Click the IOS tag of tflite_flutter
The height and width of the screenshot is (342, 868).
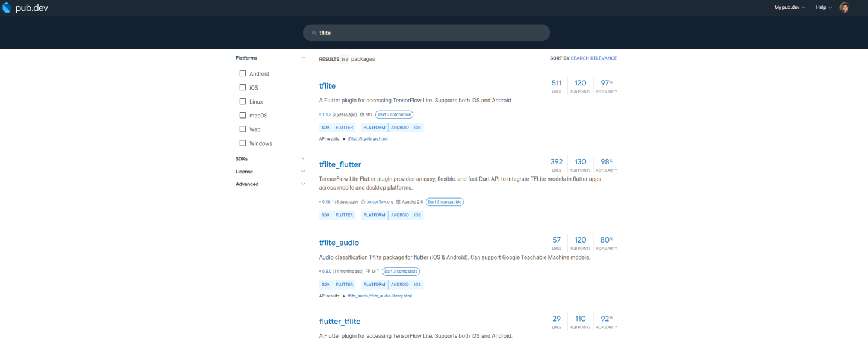coord(417,215)
